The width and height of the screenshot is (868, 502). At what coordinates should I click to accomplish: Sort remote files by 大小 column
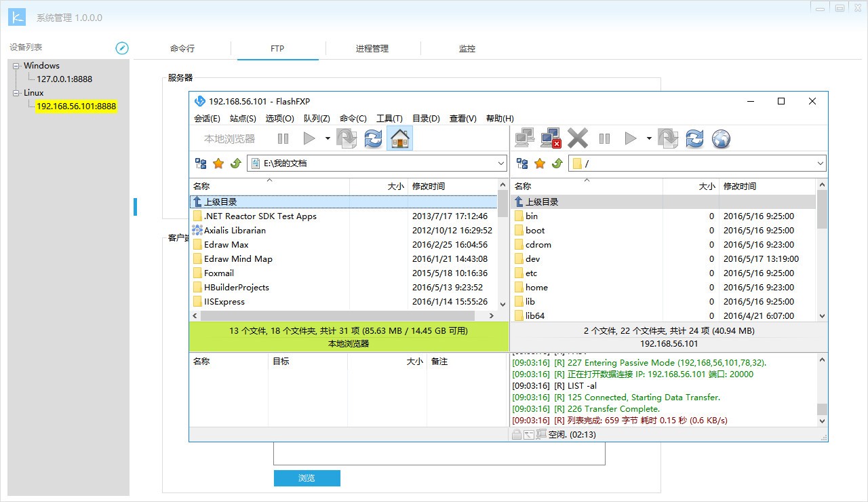(690, 186)
